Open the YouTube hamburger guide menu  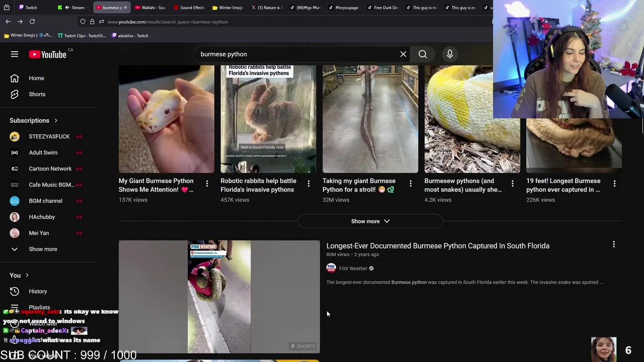[x=15, y=54]
